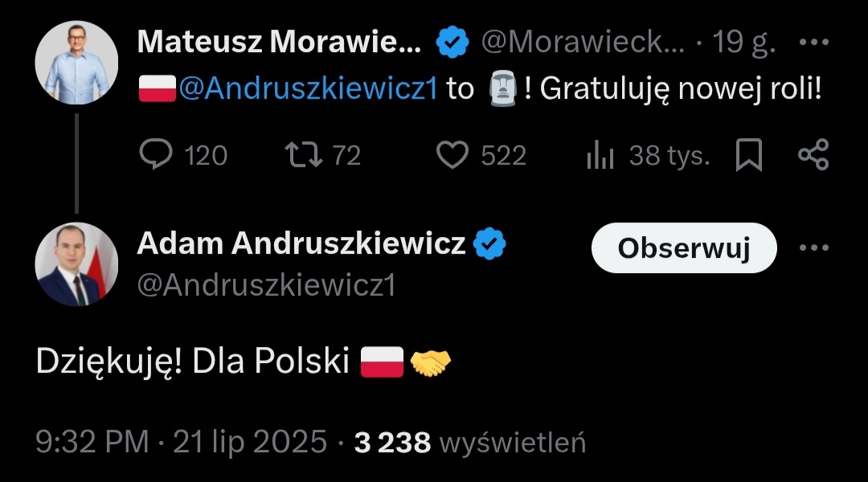Viewport: 868px width, 482px height.
Task: Bookmark Morawiecki's tweet
Action: coord(748,155)
